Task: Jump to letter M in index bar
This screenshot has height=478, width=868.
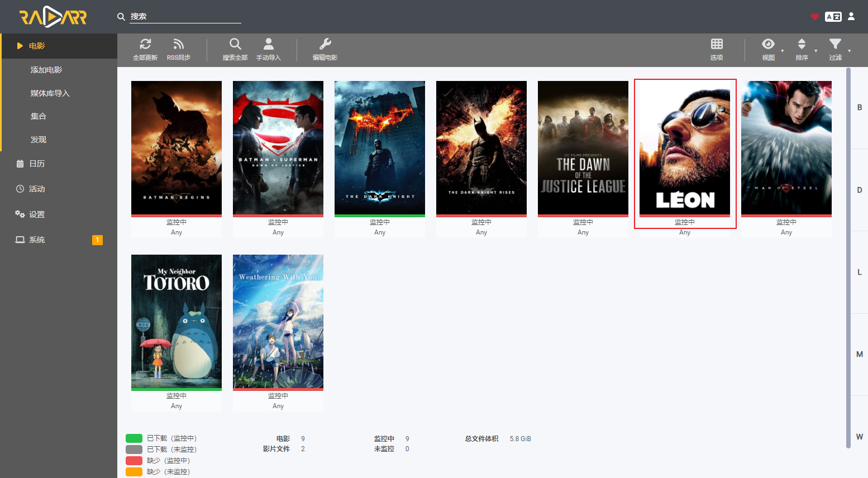Action: click(x=860, y=354)
